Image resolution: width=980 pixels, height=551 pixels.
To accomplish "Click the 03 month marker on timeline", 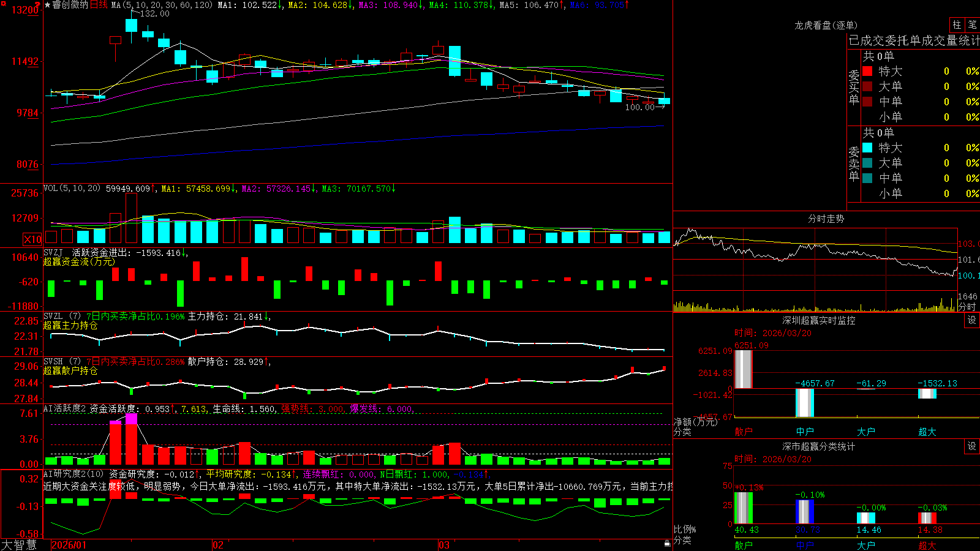I will (444, 545).
